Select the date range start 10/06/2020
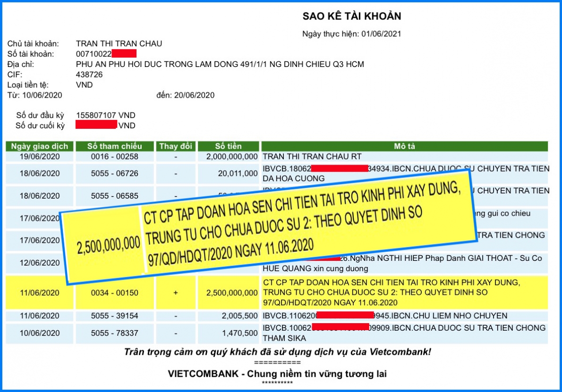This screenshot has height=392, width=562. click(43, 95)
